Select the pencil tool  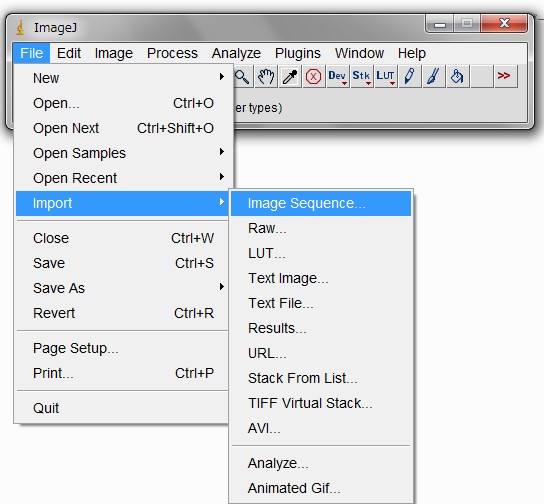(409, 76)
